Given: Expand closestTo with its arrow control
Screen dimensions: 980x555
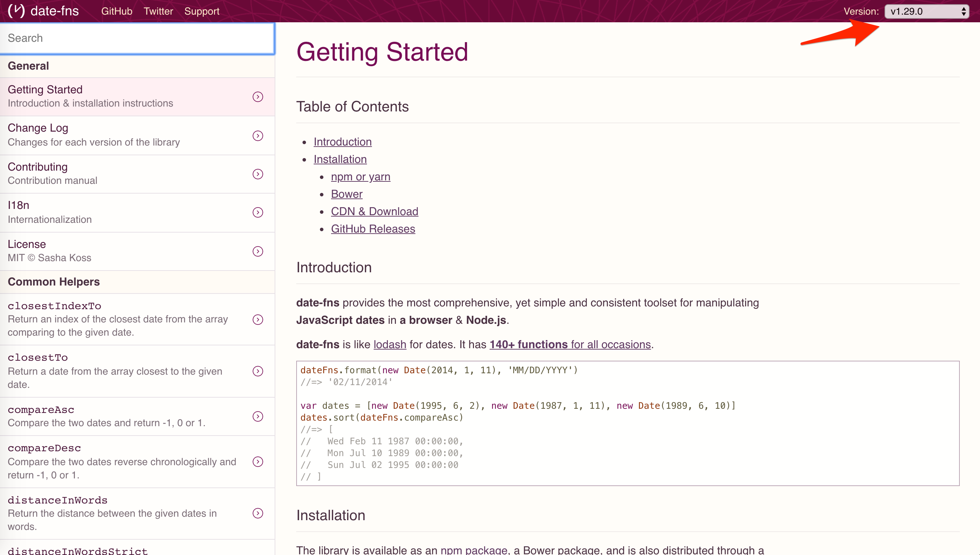Looking at the screenshot, I should click(x=258, y=371).
